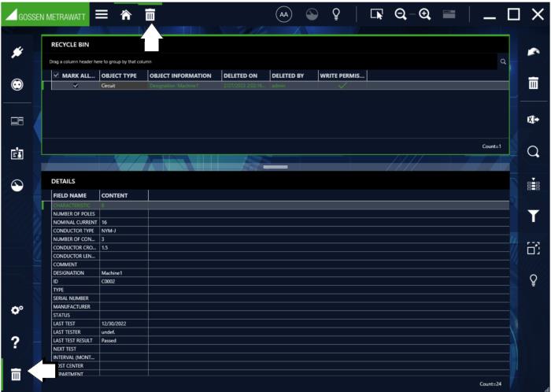Click permanently delete trash icon in right sidebar

click(x=533, y=83)
